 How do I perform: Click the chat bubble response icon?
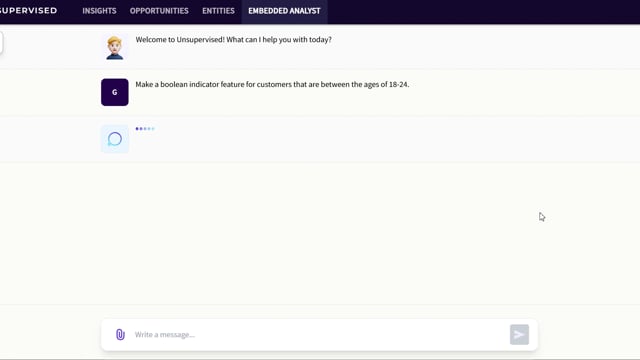click(x=115, y=139)
